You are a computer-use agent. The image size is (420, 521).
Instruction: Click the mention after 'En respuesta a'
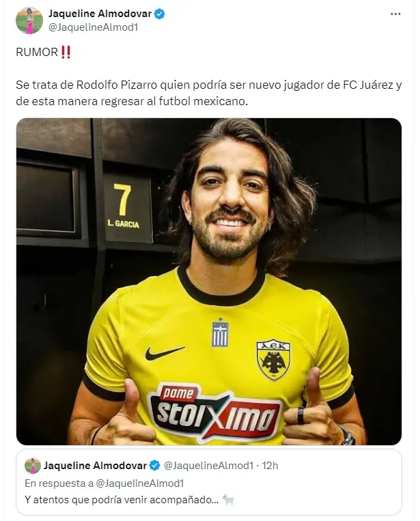tap(139, 483)
